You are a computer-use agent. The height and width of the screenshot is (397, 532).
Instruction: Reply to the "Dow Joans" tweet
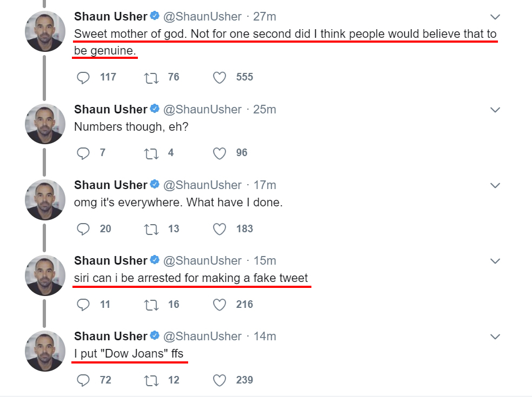point(83,380)
